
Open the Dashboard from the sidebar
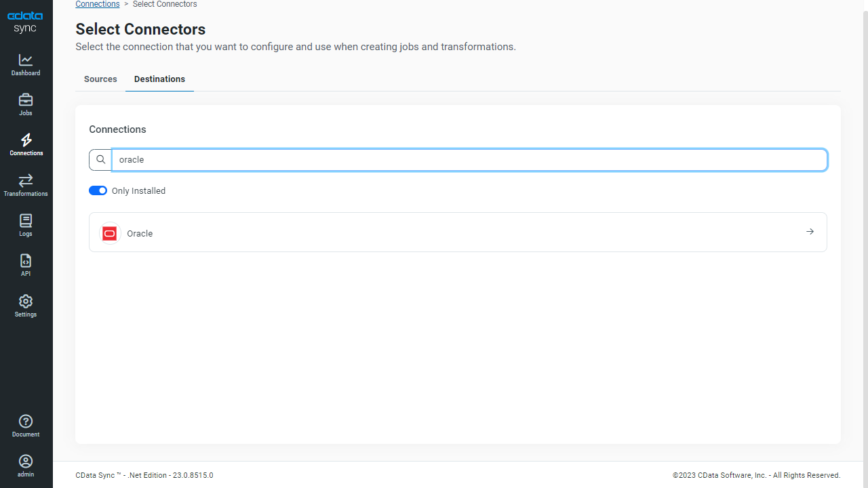[x=25, y=64]
